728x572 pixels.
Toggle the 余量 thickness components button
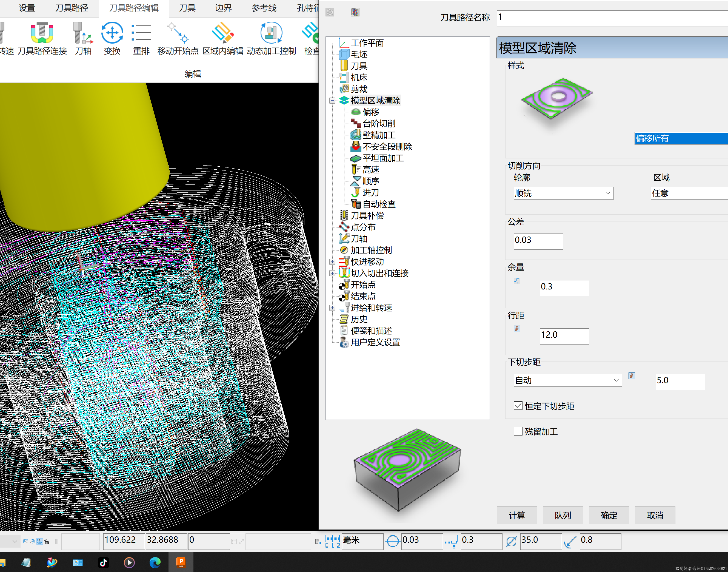click(x=517, y=281)
